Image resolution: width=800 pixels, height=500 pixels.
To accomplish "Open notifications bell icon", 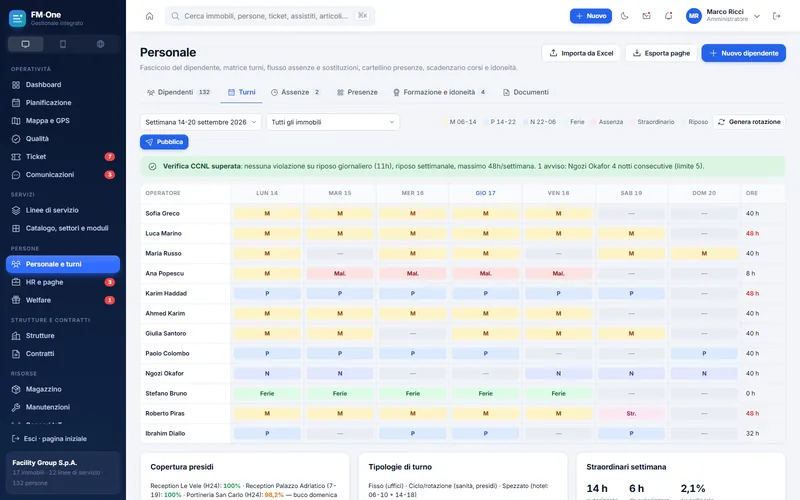I will [x=668, y=16].
